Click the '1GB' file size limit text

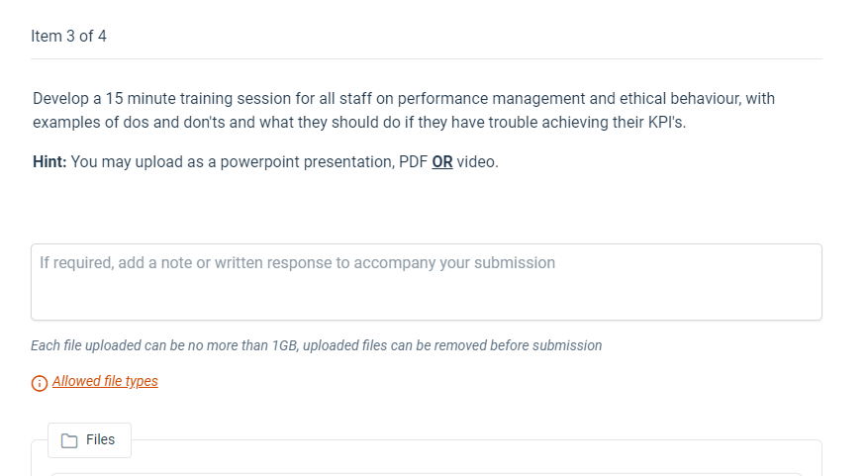coord(284,345)
